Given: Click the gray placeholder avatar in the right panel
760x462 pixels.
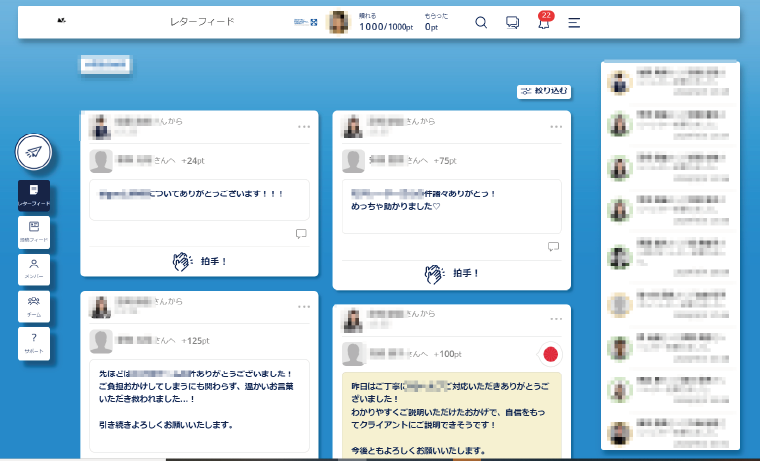Looking at the screenshot, I should click(x=619, y=305).
